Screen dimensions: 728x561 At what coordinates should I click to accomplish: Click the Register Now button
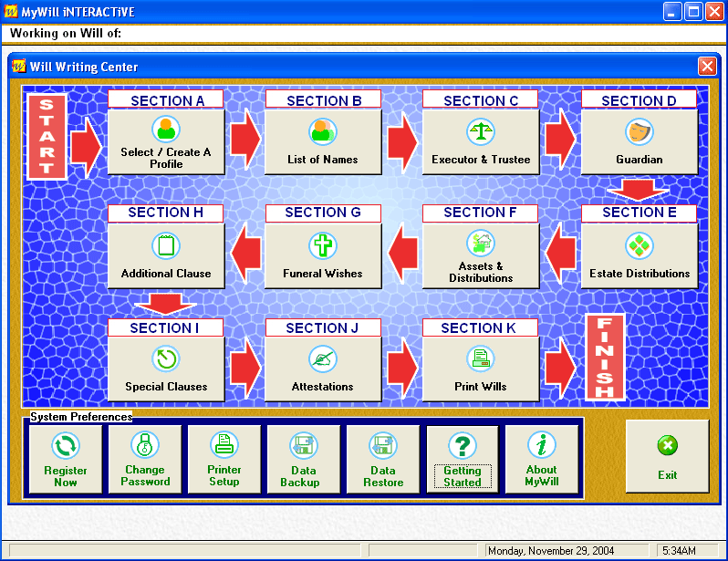pyautogui.click(x=66, y=460)
